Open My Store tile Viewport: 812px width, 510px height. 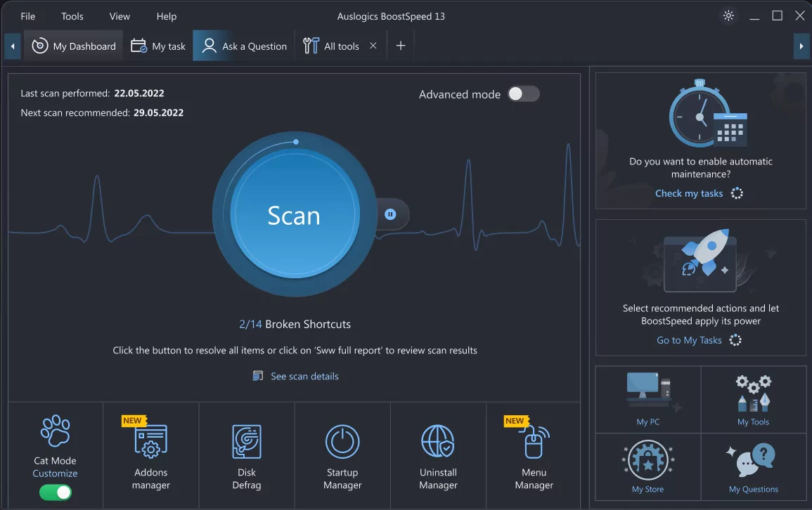coord(647,466)
